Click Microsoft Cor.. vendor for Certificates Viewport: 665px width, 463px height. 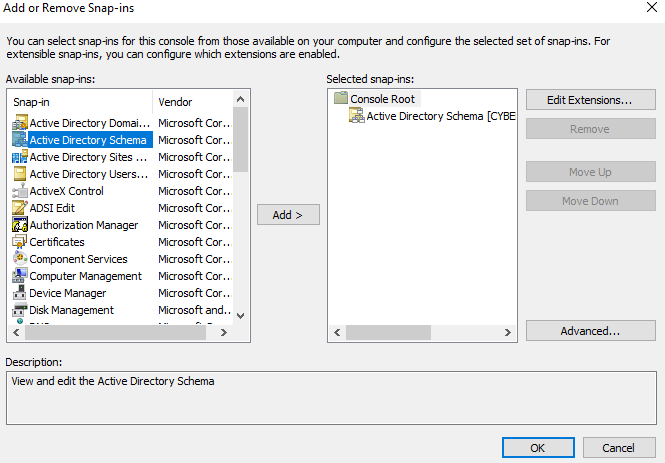[x=195, y=242]
